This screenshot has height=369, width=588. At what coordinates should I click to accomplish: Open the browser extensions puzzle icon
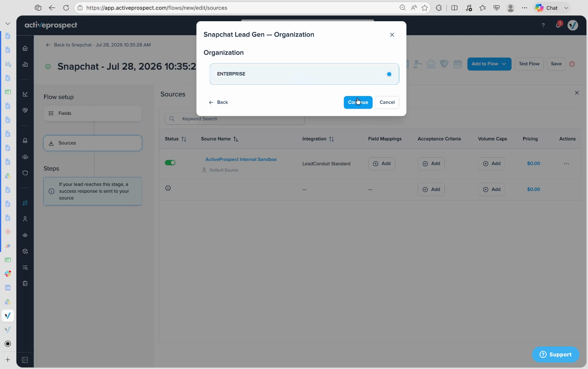(439, 8)
